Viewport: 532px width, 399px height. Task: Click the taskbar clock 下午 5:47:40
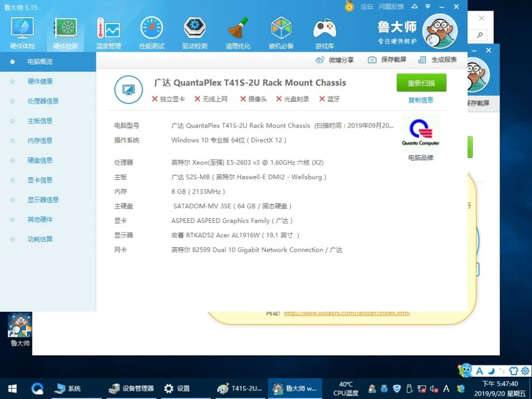tap(500, 389)
